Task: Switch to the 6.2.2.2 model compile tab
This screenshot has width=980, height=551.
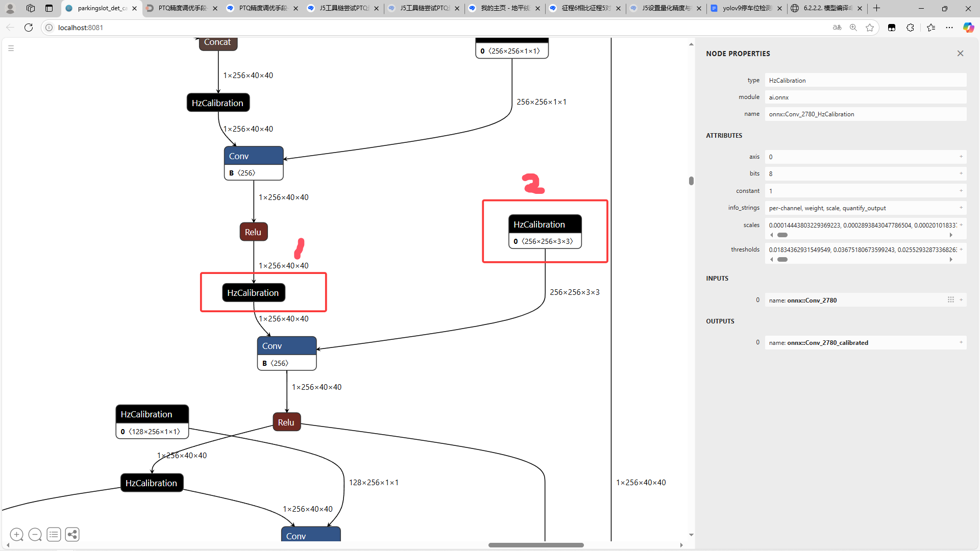Action: 827,8
